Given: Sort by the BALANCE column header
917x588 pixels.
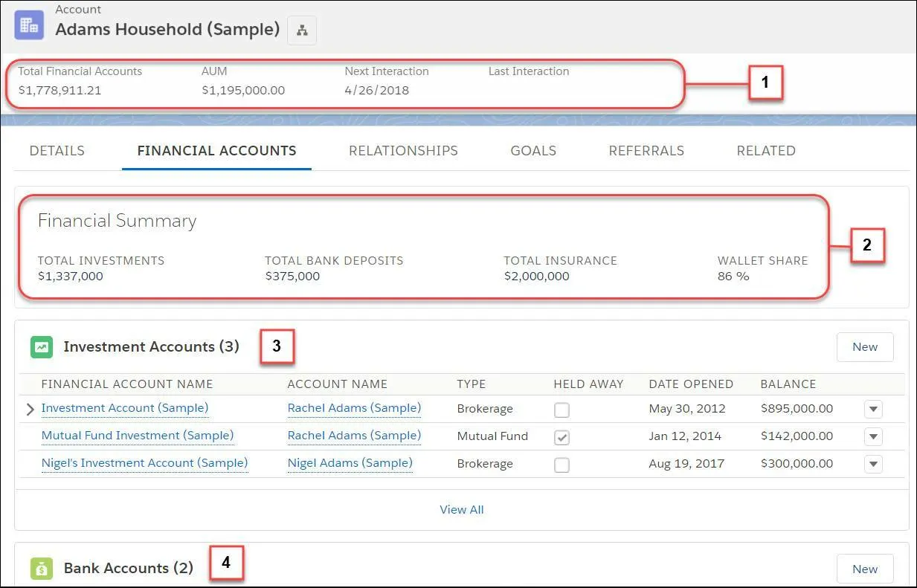Looking at the screenshot, I should (788, 384).
